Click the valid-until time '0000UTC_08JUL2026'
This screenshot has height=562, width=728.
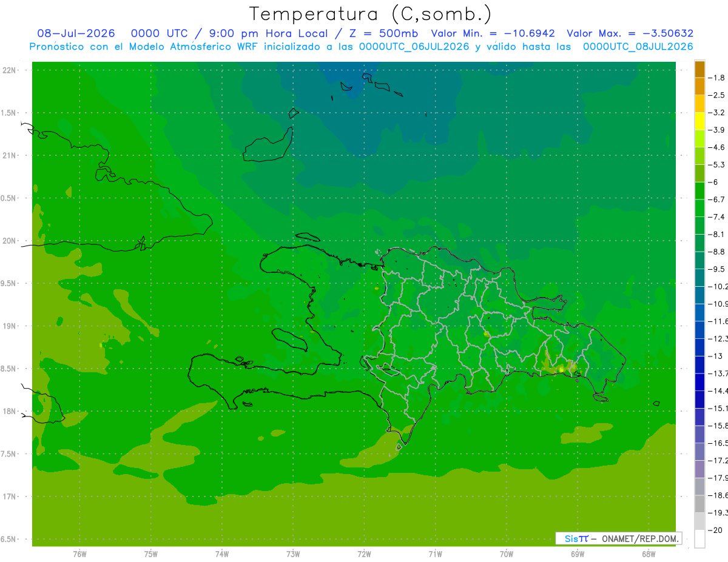pos(638,47)
